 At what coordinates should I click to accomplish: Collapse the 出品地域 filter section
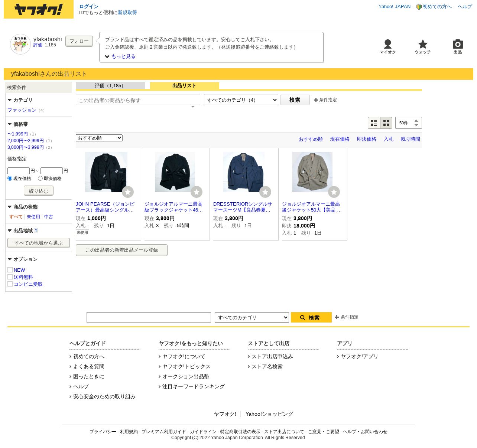pos(10,230)
